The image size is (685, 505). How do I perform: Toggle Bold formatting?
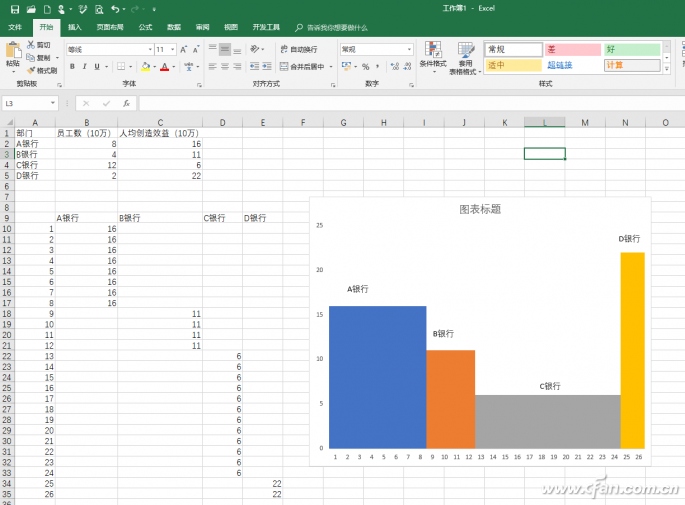[x=73, y=66]
